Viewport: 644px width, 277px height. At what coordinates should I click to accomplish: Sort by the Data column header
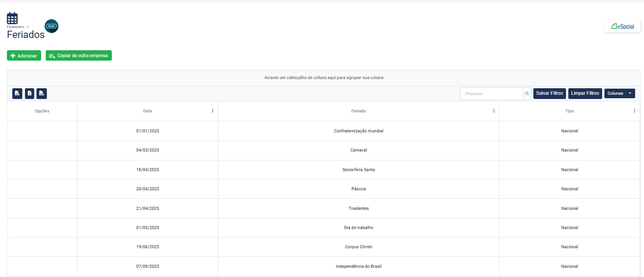[x=148, y=111]
